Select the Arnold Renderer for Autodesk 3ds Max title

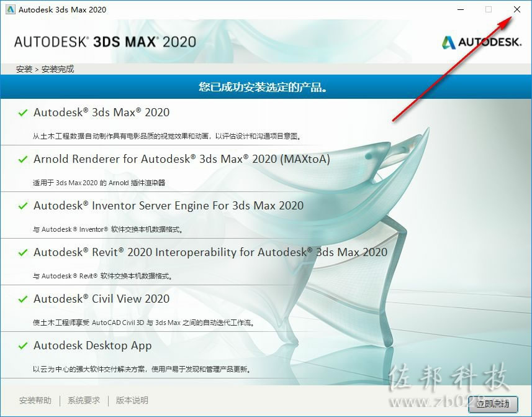182,159
